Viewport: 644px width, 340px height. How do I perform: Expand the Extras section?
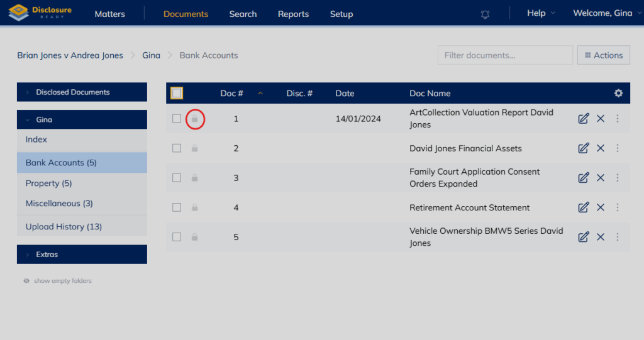[x=82, y=255]
